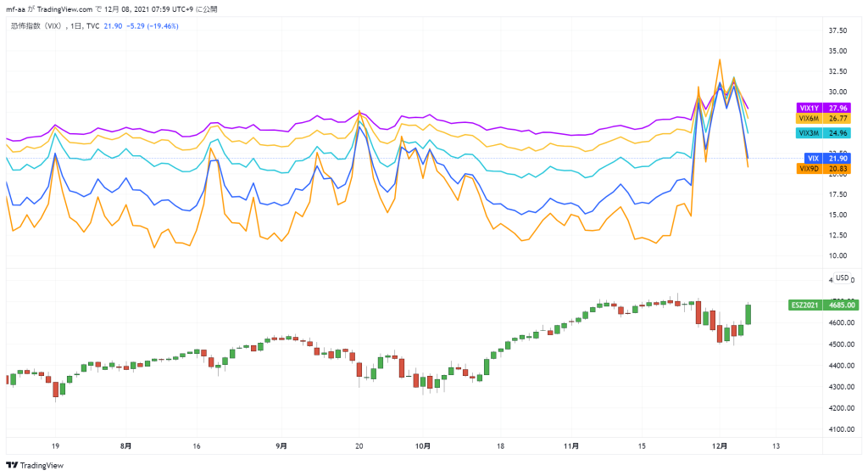
Task: Click the chart title 恐怖指数（VIX）
Action: point(36,26)
